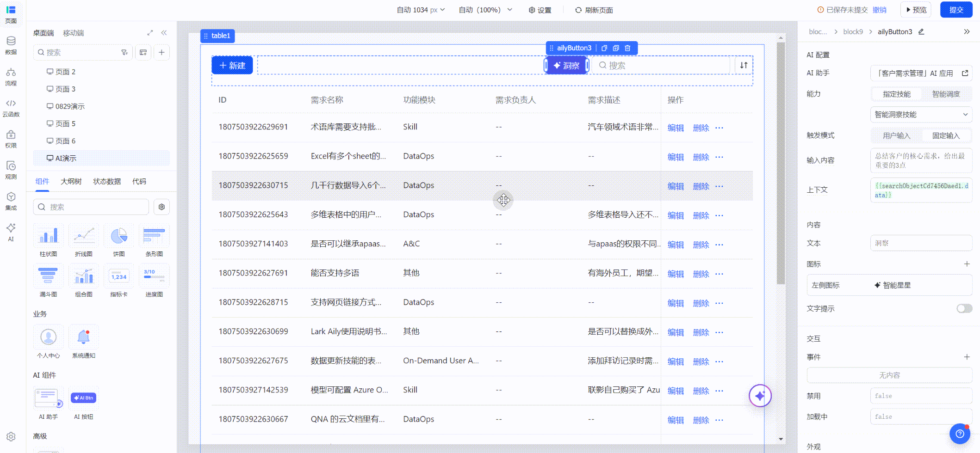Click the 预览 preview button
Image resolution: width=980 pixels, height=453 pixels.
(x=916, y=10)
